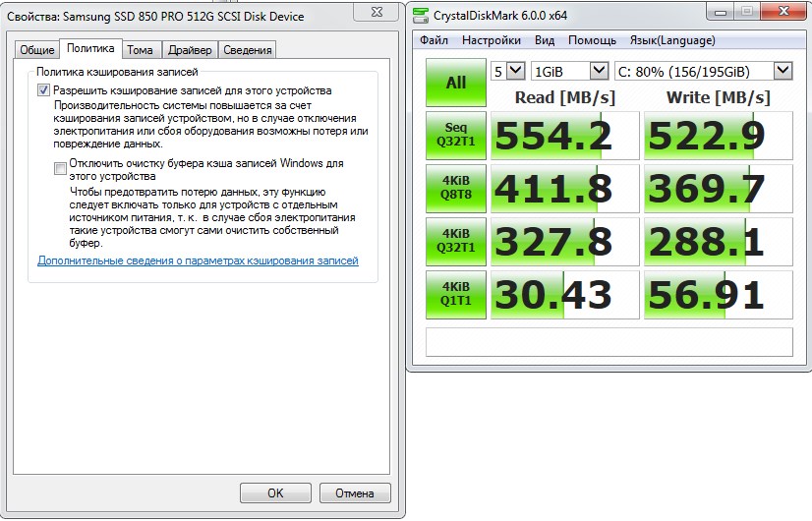This screenshot has height=521, width=812.
Task: Confirm properties dialog with OK
Action: pos(275,493)
